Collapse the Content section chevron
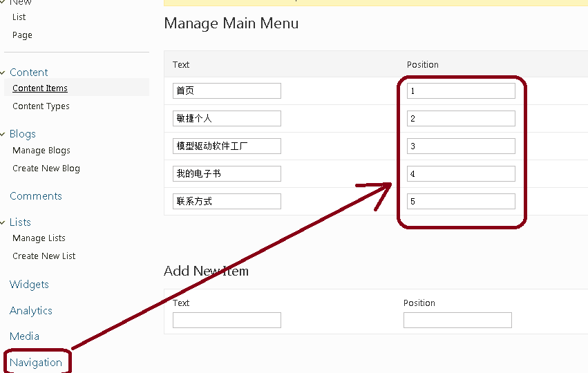This screenshot has height=373, width=588. (3, 73)
